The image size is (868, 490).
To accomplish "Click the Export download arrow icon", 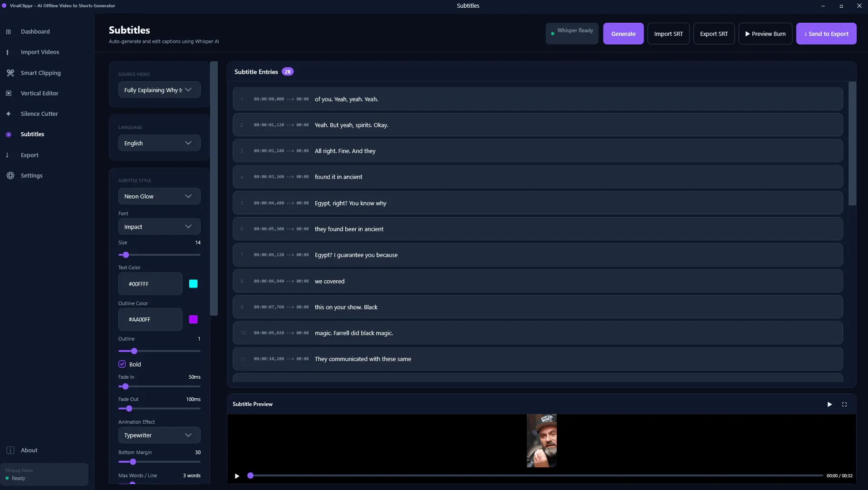I will (x=7, y=155).
